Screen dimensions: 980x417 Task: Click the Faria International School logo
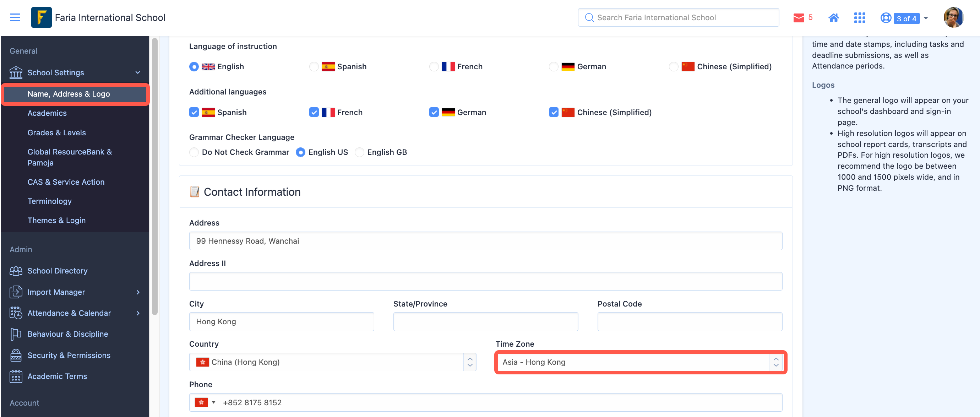[x=42, y=17]
